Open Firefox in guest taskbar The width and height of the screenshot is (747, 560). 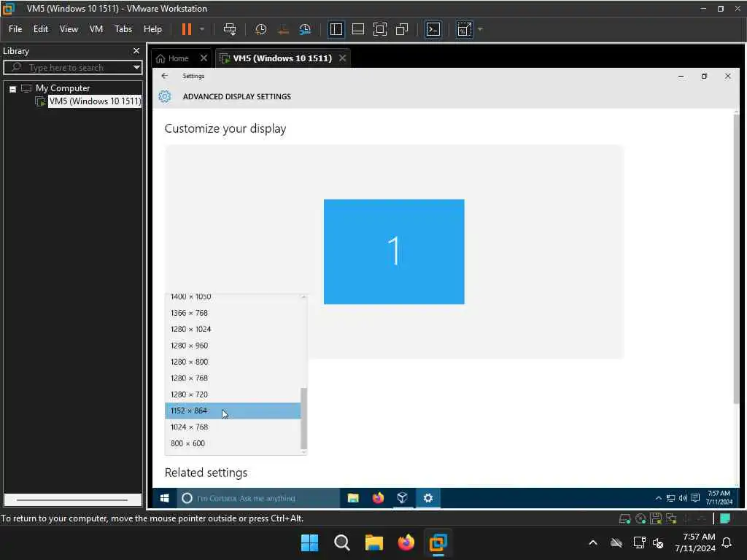click(x=379, y=498)
